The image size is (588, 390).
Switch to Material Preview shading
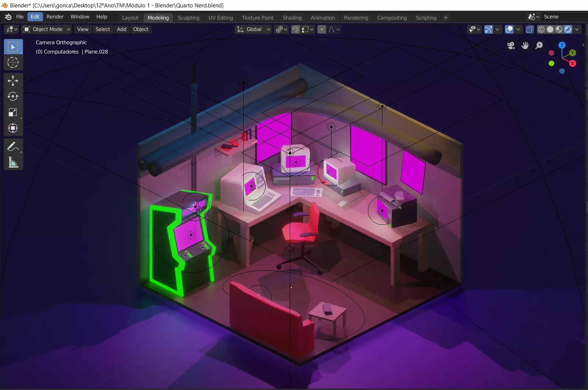559,30
